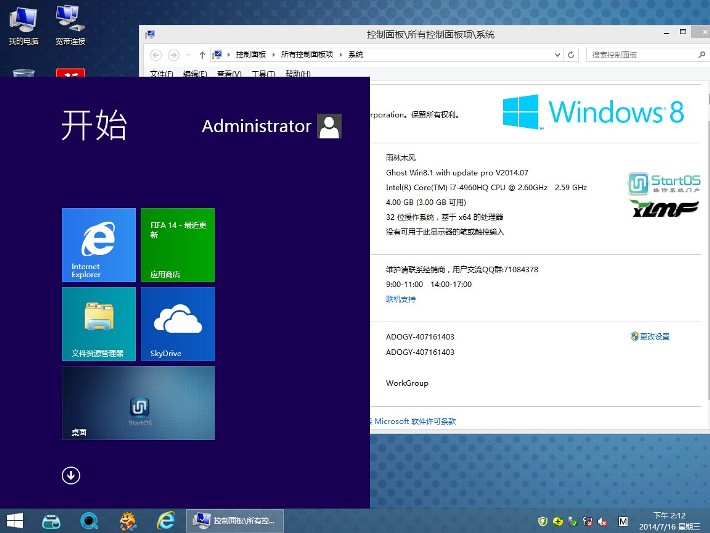Click the safely remove hardware tray icon
Screen dimensions: 710x533
[x=573, y=522]
